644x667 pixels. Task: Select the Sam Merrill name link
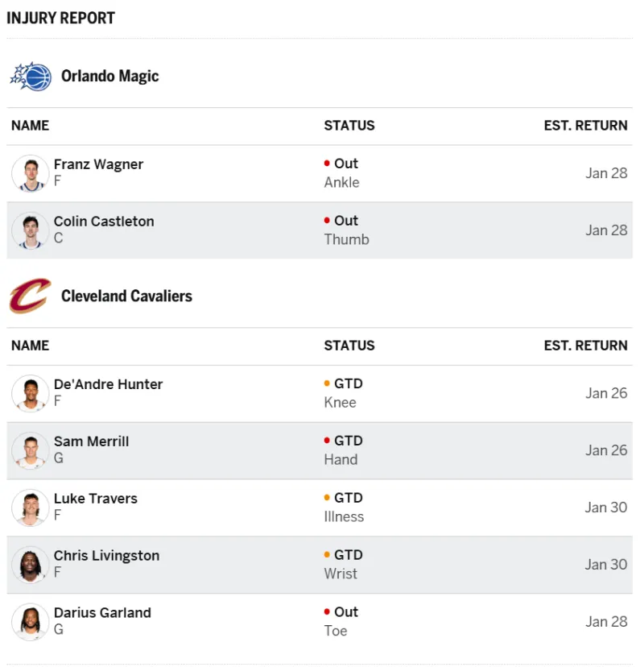pyautogui.click(x=91, y=441)
